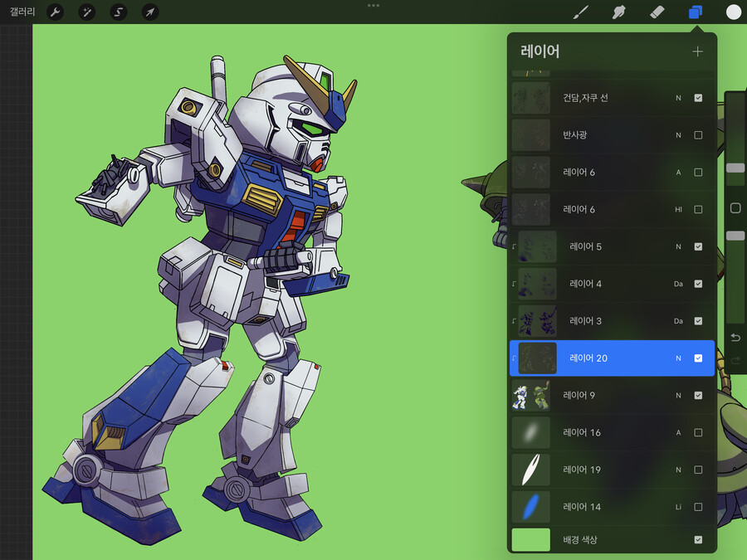The width and height of the screenshot is (747, 560).
Task: Select layer named 레이어 4
Action: click(585, 284)
